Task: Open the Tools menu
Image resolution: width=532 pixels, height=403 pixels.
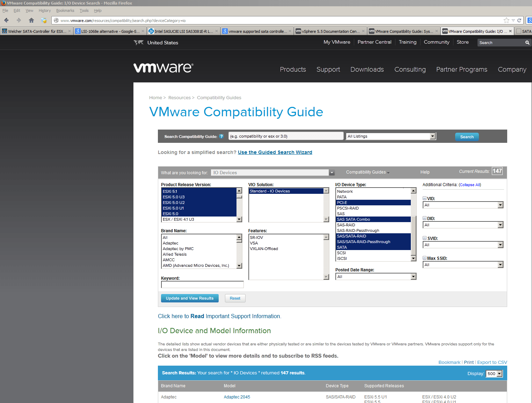Action: point(84,10)
